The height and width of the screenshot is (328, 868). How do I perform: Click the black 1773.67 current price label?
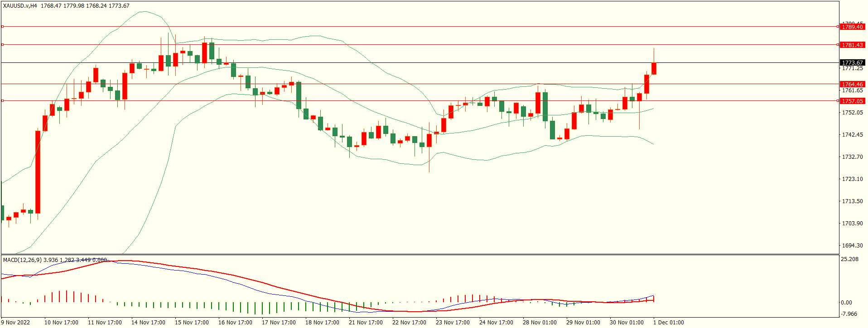tap(852, 63)
